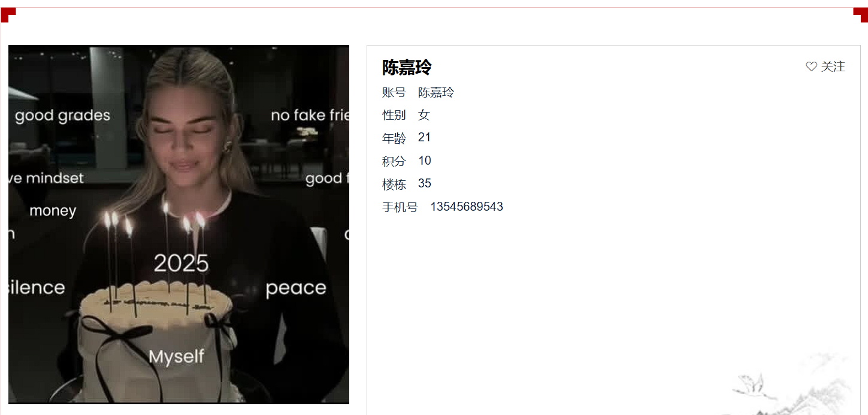Click the gender value 女
868x415 pixels.
coord(424,115)
